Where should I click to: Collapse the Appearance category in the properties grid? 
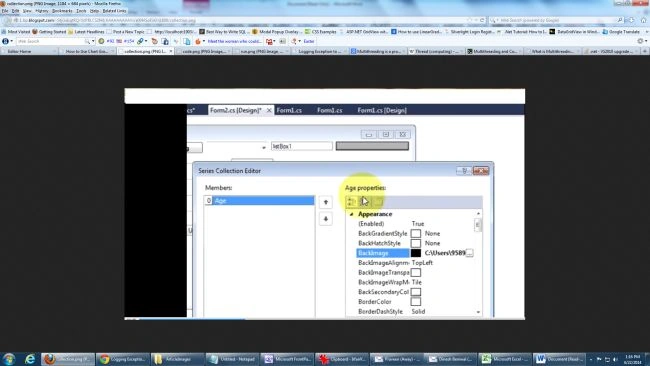(x=352, y=214)
